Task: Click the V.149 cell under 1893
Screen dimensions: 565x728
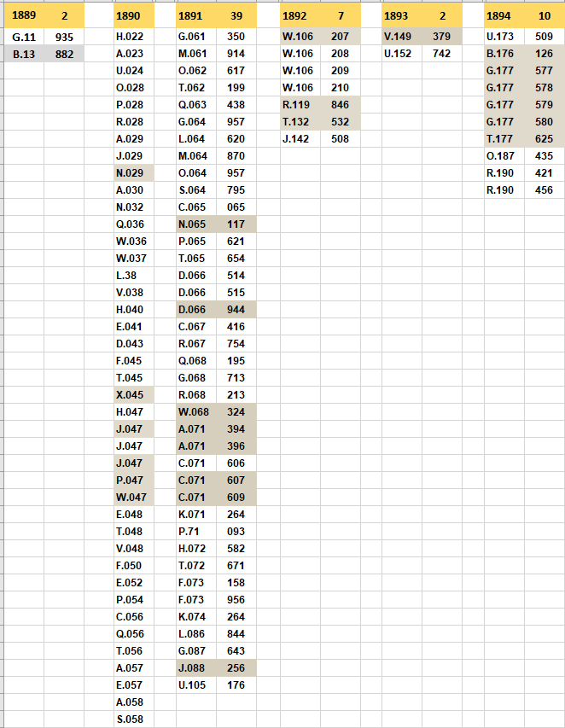Action: pos(402,37)
